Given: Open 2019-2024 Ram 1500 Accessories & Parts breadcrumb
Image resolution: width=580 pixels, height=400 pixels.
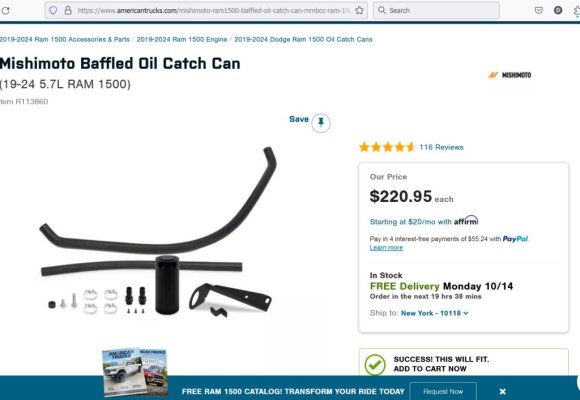Looking at the screenshot, I should coord(65,39).
